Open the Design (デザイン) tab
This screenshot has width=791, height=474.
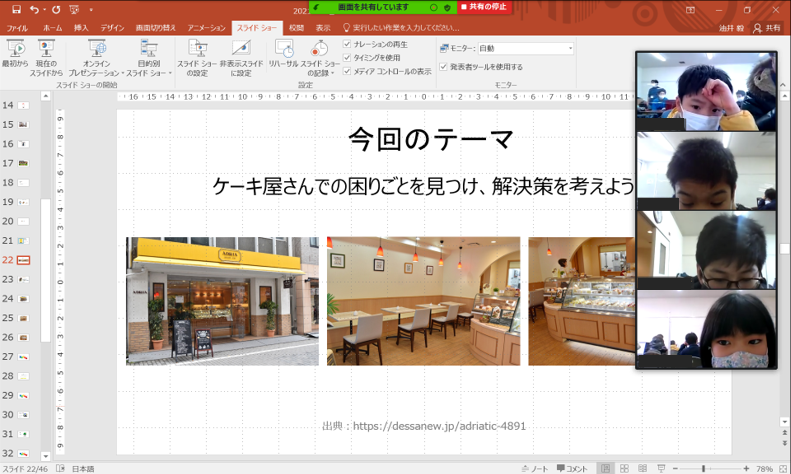[x=112, y=28]
